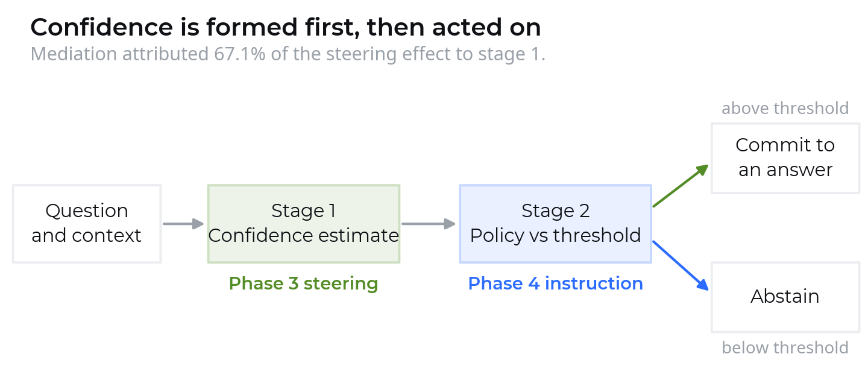The height and width of the screenshot is (386, 868).
Task: Click the gray Mediation subtitle sentence
Action: tap(288, 54)
